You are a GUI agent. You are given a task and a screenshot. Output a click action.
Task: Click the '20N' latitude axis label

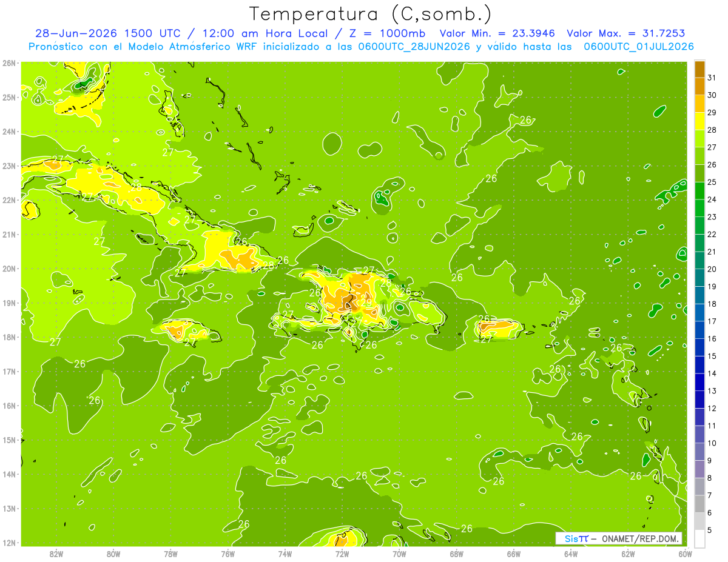9,269
